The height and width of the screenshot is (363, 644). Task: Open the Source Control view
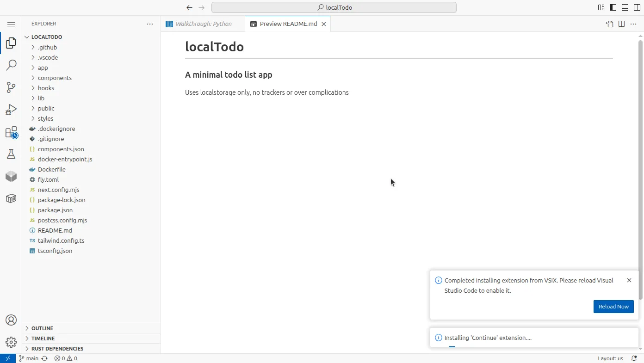pyautogui.click(x=11, y=87)
